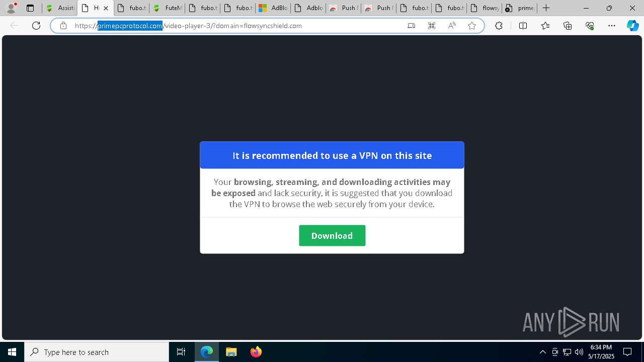The image size is (644, 362).
Task: Close the active tab
Action: pyautogui.click(x=106, y=8)
